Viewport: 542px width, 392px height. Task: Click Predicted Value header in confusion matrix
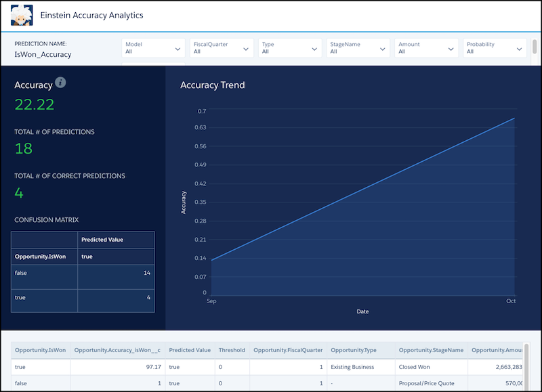point(116,240)
